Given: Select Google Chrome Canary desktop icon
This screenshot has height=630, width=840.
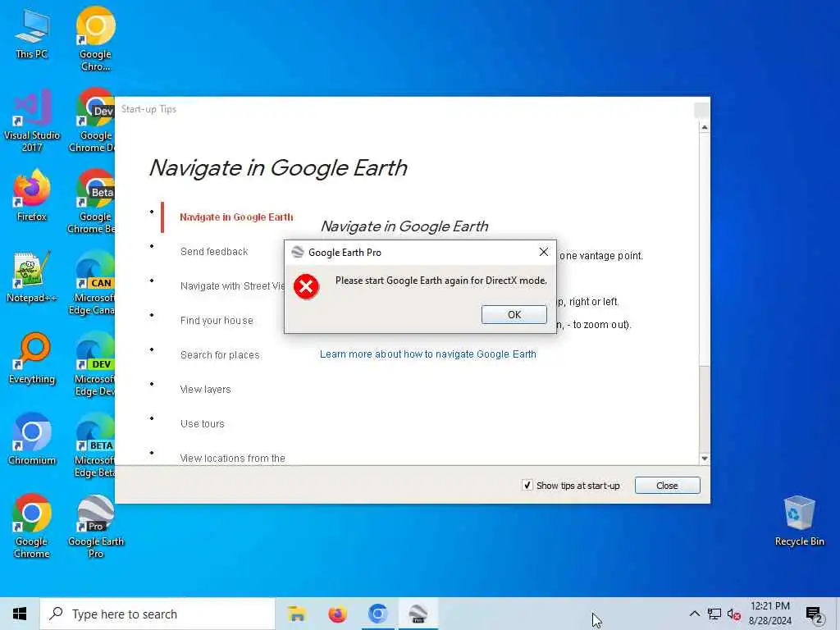Looking at the screenshot, I should point(95,39).
